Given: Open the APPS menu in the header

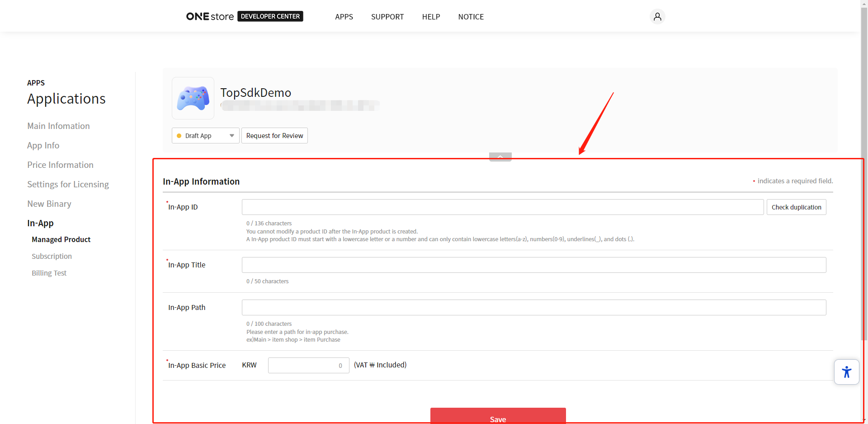Looking at the screenshot, I should click(x=344, y=17).
